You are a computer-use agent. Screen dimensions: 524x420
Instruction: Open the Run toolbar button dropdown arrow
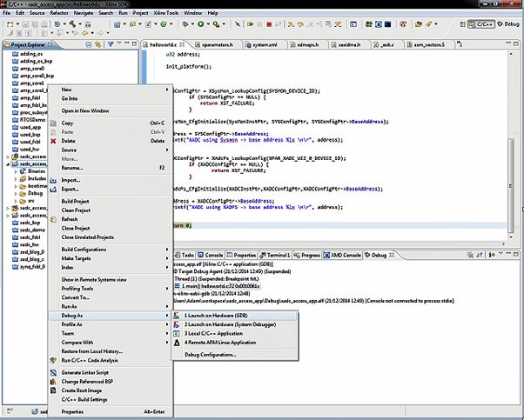(x=208, y=24)
